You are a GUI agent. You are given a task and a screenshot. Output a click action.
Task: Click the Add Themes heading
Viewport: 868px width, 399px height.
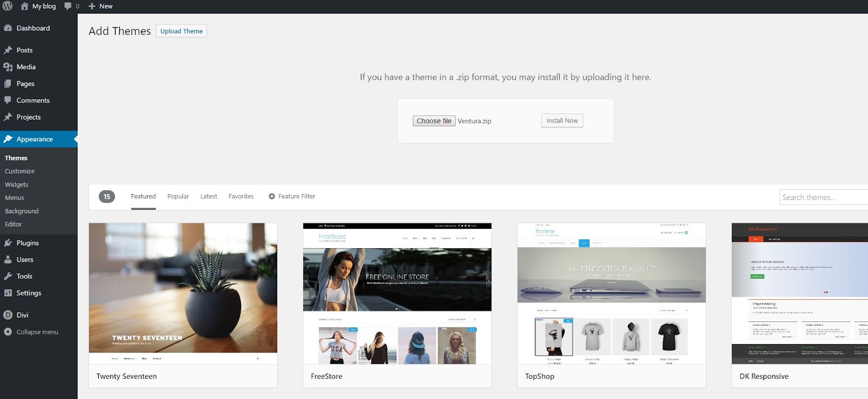click(x=120, y=31)
